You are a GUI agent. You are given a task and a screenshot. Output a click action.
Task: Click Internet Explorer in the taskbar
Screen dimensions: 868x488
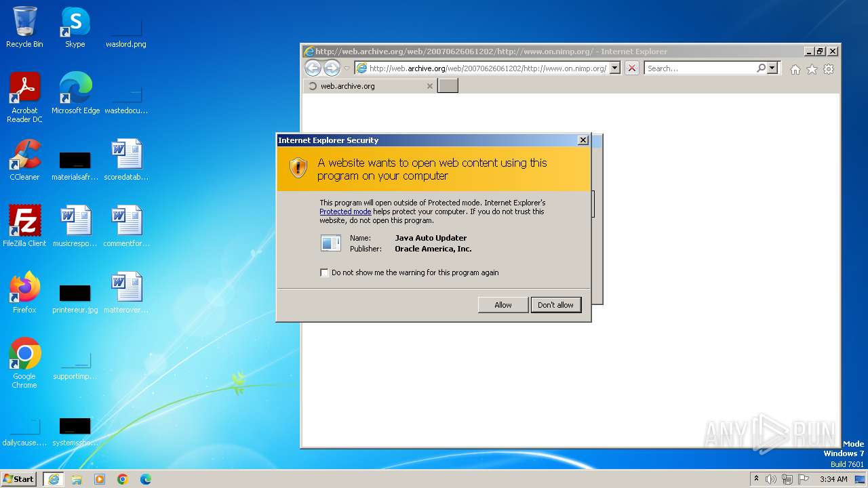pyautogui.click(x=54, y=479)
